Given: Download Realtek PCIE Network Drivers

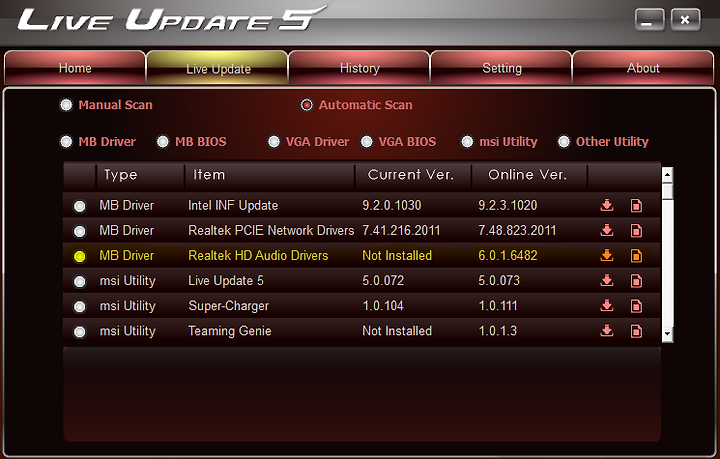Looking at the screenshot, I should [x=607, y=230].
